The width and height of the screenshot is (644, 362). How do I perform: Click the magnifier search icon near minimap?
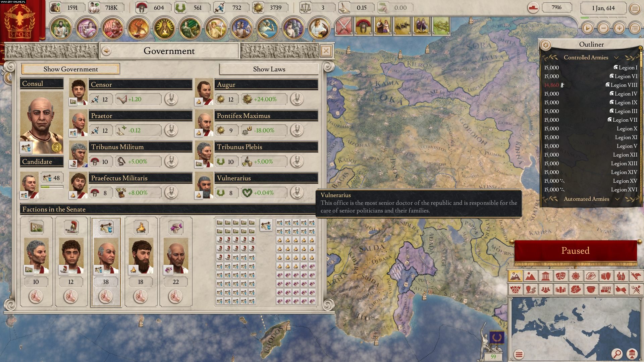(x=616, y=354)
